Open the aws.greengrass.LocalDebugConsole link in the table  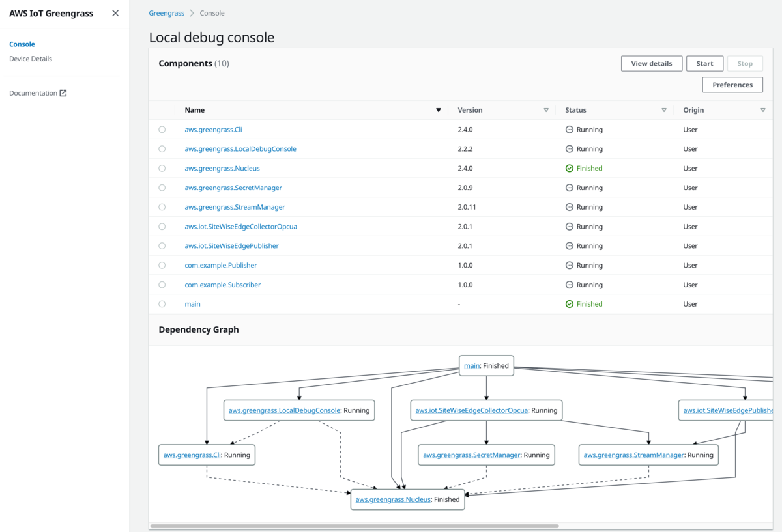tap(240, 149)
